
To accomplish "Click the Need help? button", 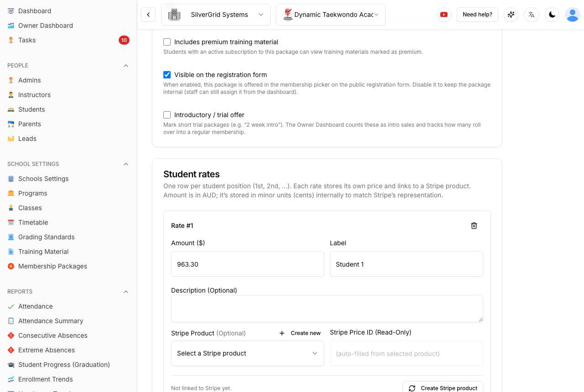I will click(477, 15).
